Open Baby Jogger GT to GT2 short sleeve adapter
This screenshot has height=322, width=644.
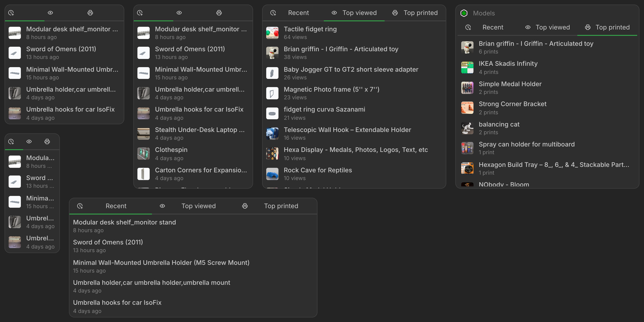coord(354,73)
